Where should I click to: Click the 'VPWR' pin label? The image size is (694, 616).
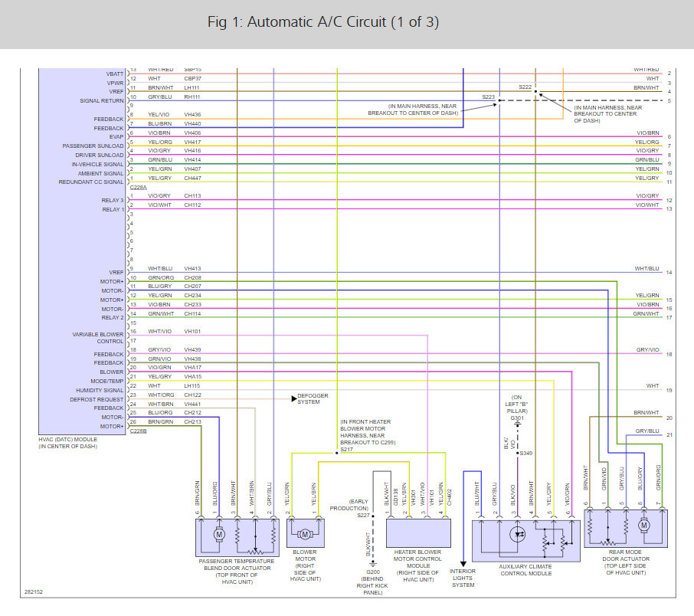[115, 84]
